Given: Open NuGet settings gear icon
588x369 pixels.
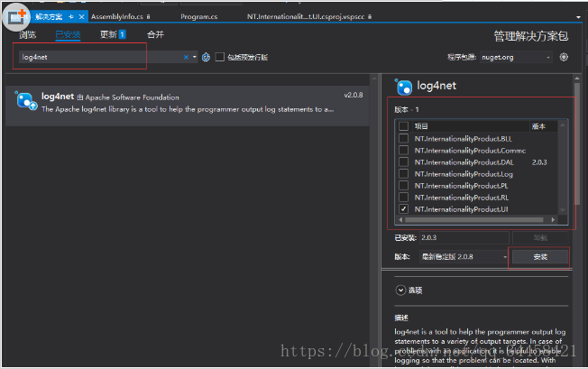Looking at the screenshot, I should pos(564,57).
